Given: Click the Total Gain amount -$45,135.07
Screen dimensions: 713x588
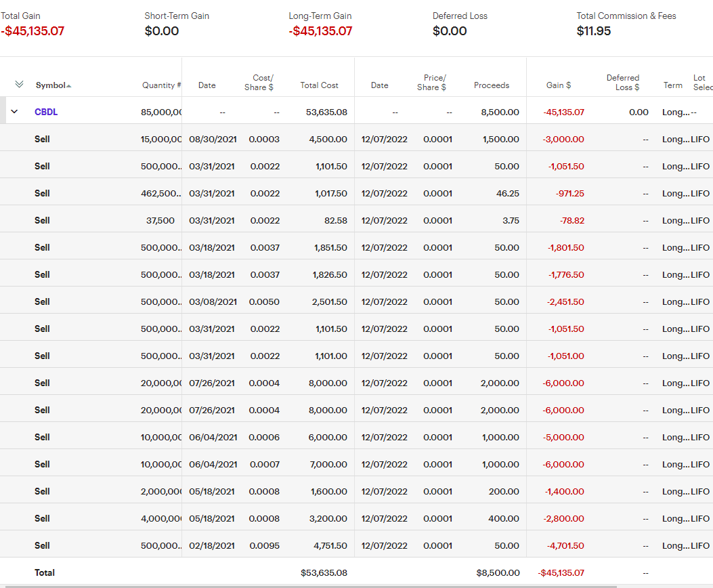Looking at the screenshot, I should coord(33,31).
